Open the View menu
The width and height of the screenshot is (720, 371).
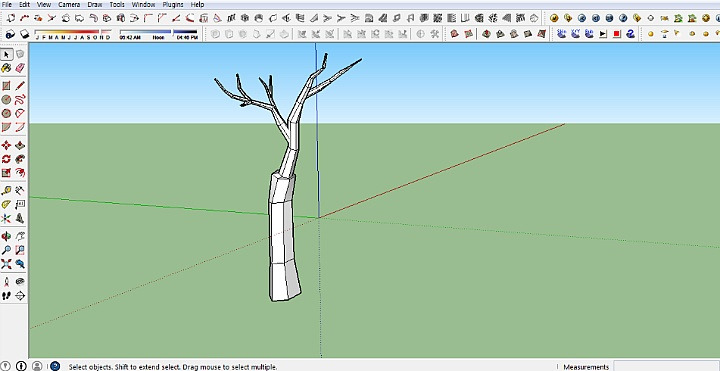[x=44, y=4]
